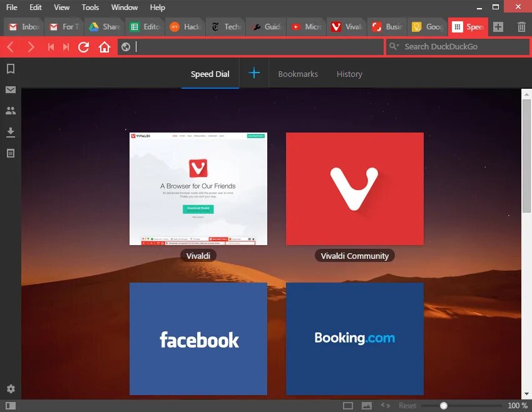Screen dimensions: 532x412
Task: Reset the page zoom level
Action: pos(407,406)
